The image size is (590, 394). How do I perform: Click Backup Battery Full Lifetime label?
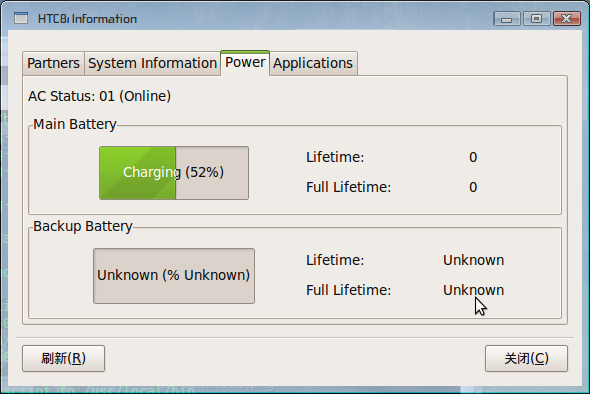point(348,290)
